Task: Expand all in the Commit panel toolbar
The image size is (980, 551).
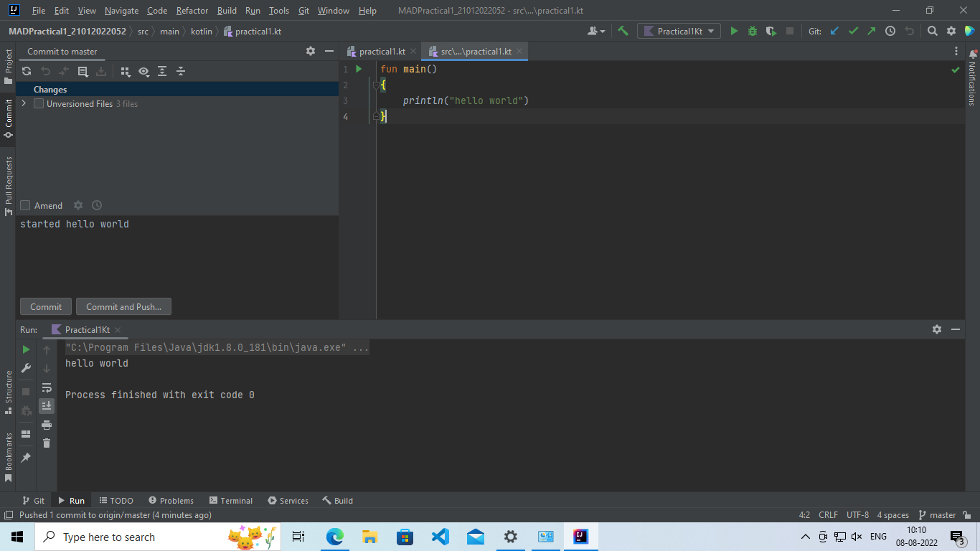Action: coord(162,71)
